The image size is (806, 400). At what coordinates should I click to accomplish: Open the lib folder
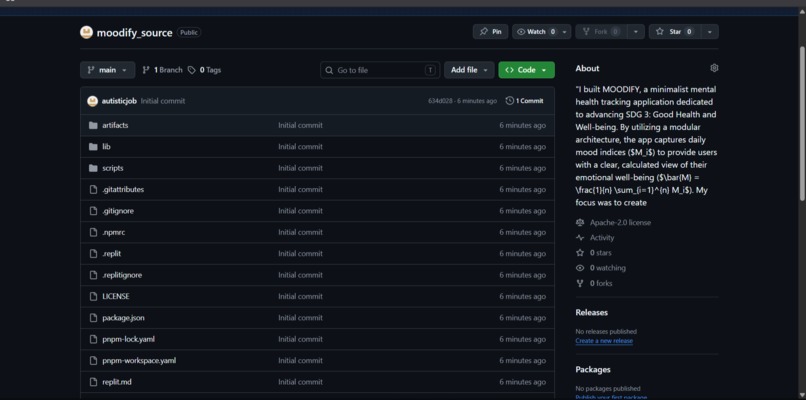(x=106, y=147)
